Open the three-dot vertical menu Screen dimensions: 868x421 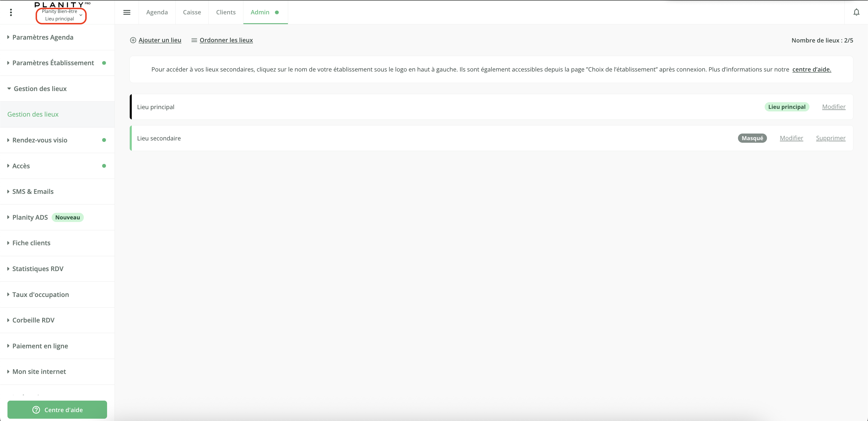[x=11, y=12]
